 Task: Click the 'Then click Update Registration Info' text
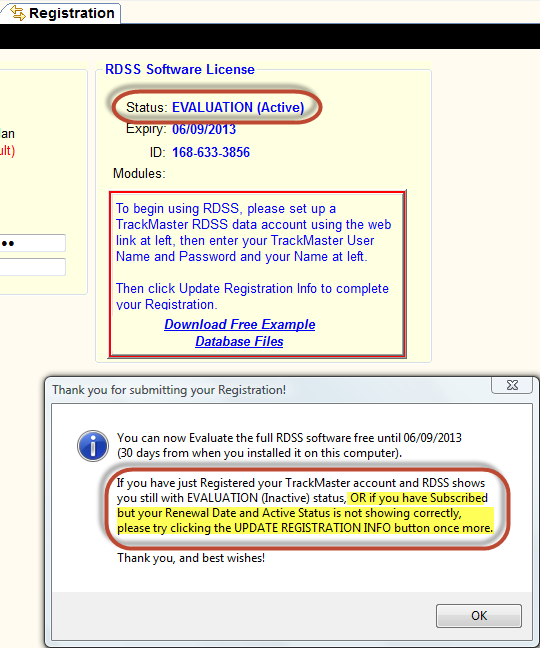coord(252,296)
